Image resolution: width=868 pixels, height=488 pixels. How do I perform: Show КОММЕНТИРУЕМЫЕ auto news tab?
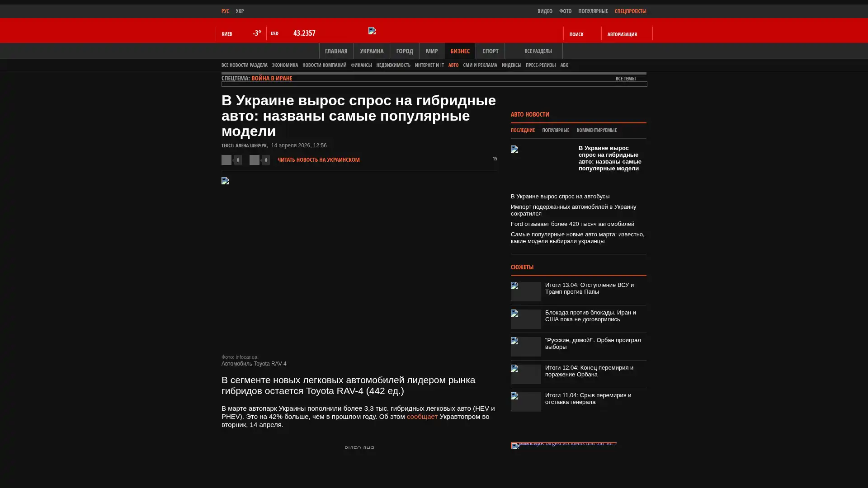[x=596, y=130]
